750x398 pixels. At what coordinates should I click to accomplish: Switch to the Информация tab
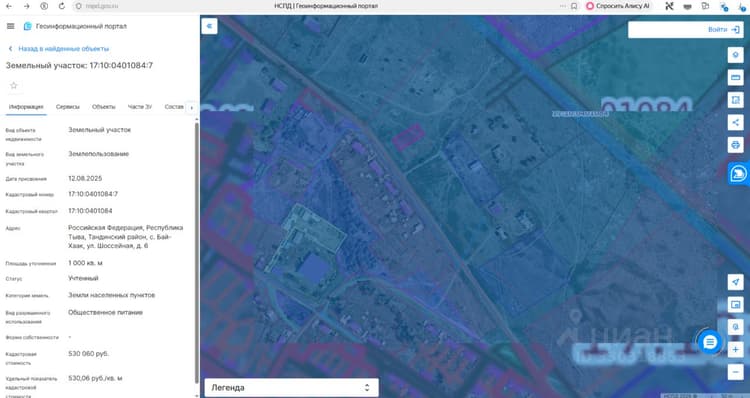click(26, 107)
